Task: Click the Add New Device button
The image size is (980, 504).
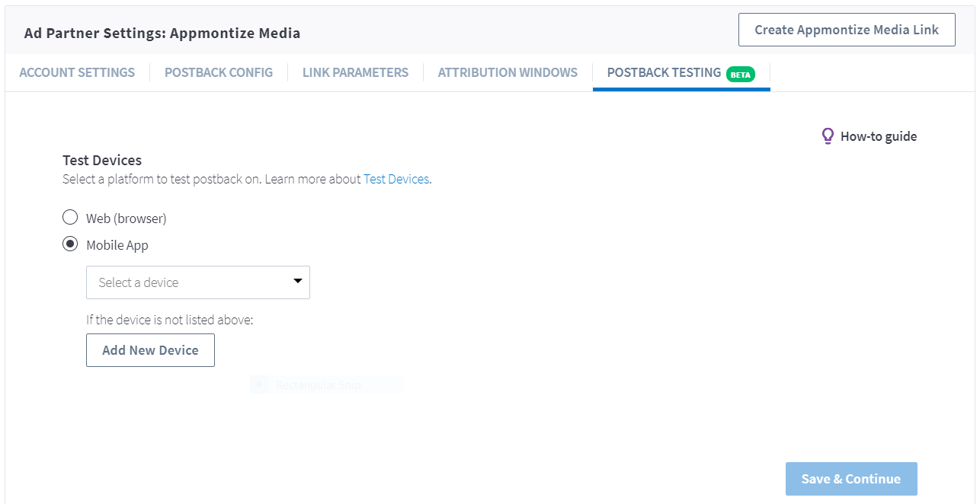Action: (150, 350)
